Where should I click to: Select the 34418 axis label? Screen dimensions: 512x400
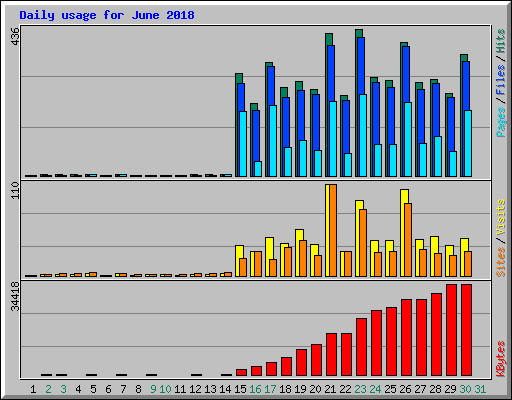(15, 296)
